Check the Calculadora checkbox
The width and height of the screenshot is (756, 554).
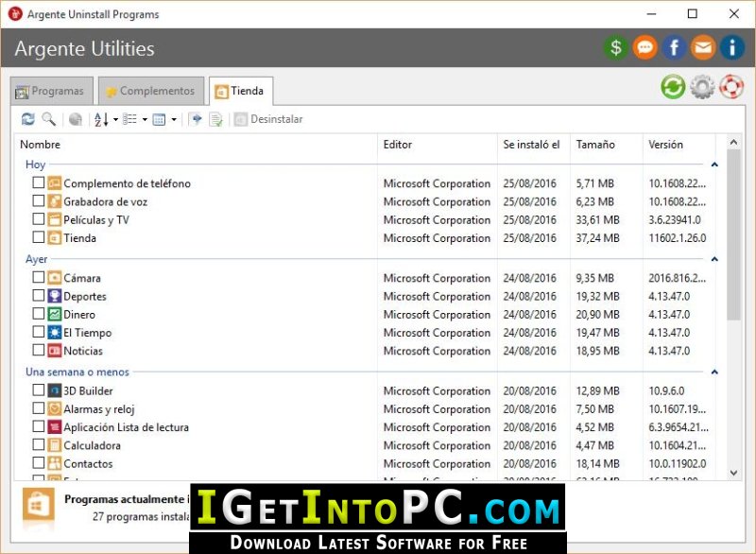tap(39, 444)
